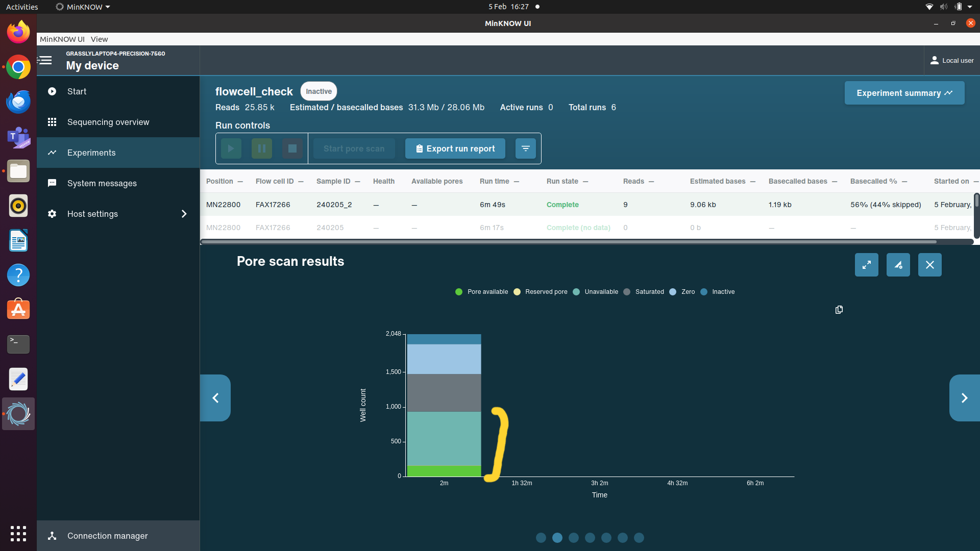Launch Firefox from the dock
The width and height of the screenshot is (980, 551).
pos(18,32)
